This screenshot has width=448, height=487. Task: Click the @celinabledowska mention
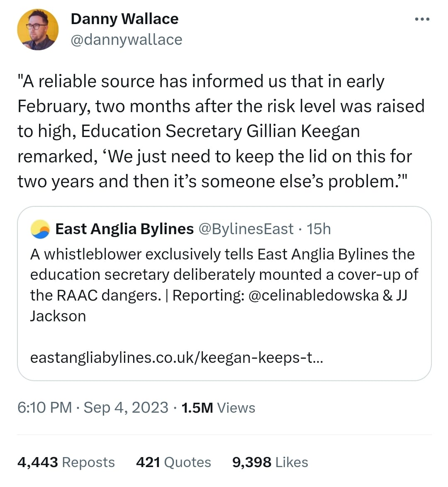pos(314,295)
